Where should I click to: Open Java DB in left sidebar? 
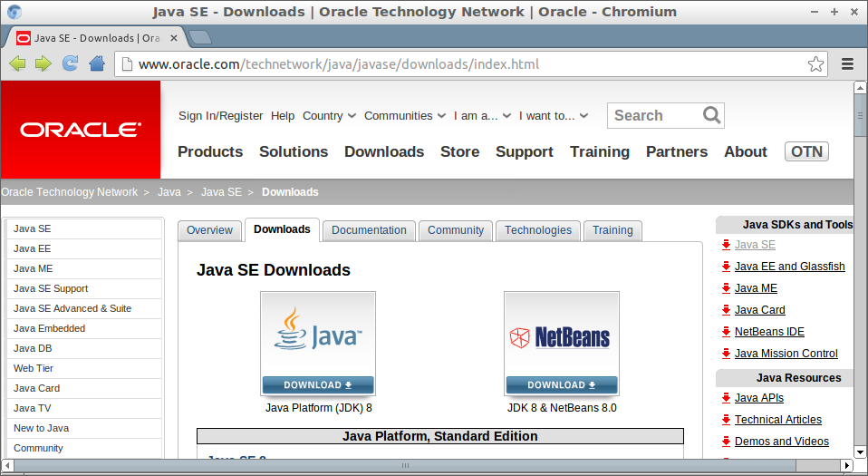coord(84,348)
